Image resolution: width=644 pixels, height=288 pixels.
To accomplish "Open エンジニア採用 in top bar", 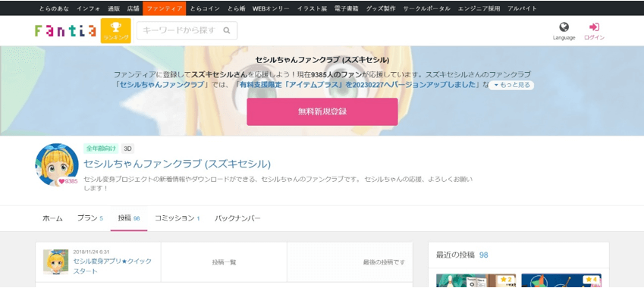I will [479, 8].
